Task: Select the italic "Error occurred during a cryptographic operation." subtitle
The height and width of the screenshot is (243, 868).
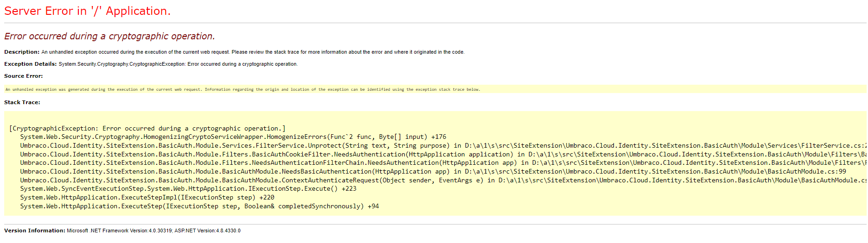Action: tap(109, 36)
